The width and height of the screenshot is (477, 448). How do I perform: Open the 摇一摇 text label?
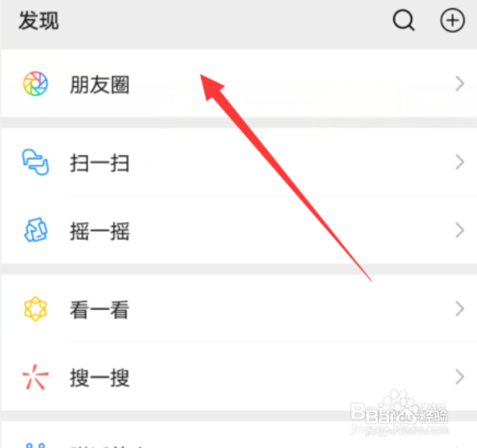pos(100,231)
